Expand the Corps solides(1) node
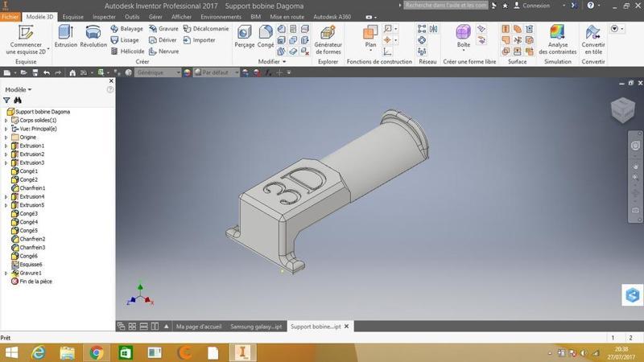This screenshot has height=362, width=644. tap(6, 120)
